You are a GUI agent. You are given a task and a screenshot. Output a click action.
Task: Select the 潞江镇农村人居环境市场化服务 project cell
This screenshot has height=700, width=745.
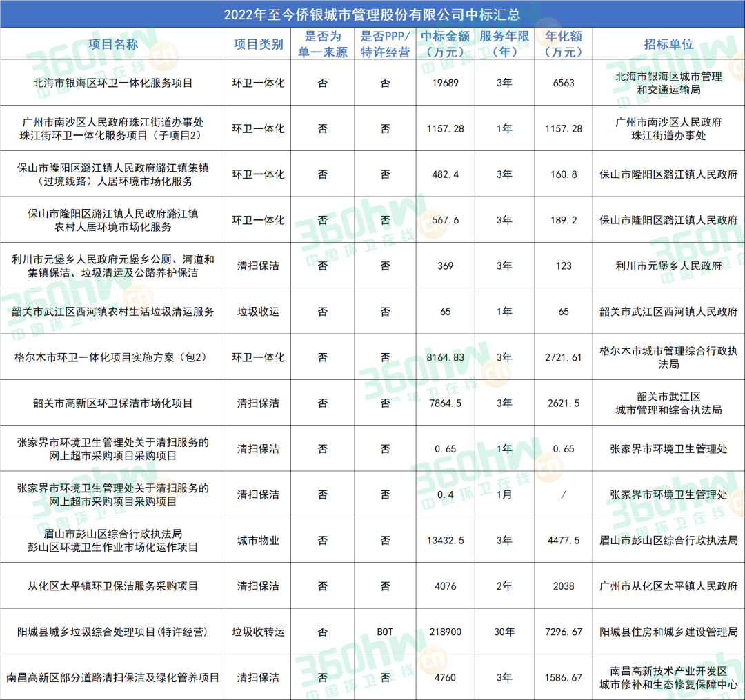pos(113,221)
